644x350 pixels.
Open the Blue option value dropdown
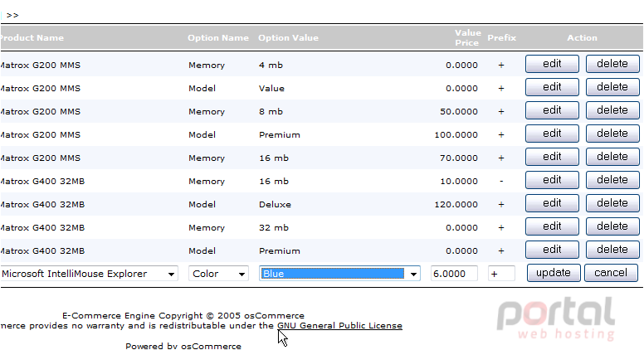tap(339, 274)
